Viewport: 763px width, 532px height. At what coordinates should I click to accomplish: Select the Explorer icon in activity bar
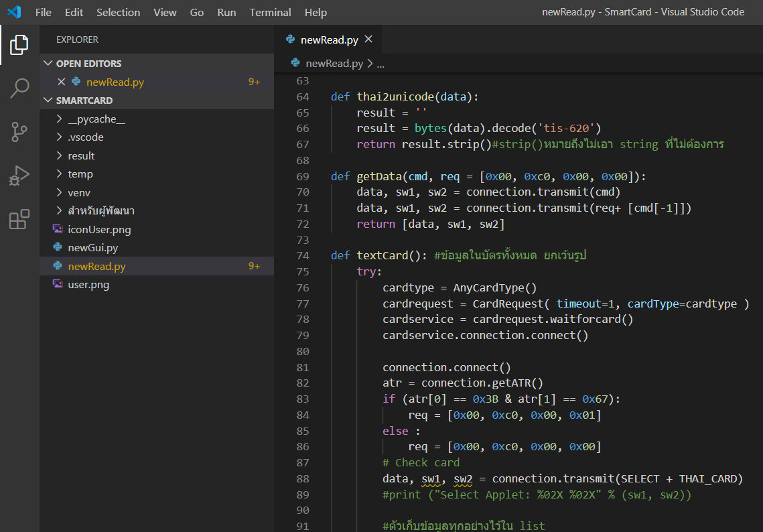tap(19, 44)
